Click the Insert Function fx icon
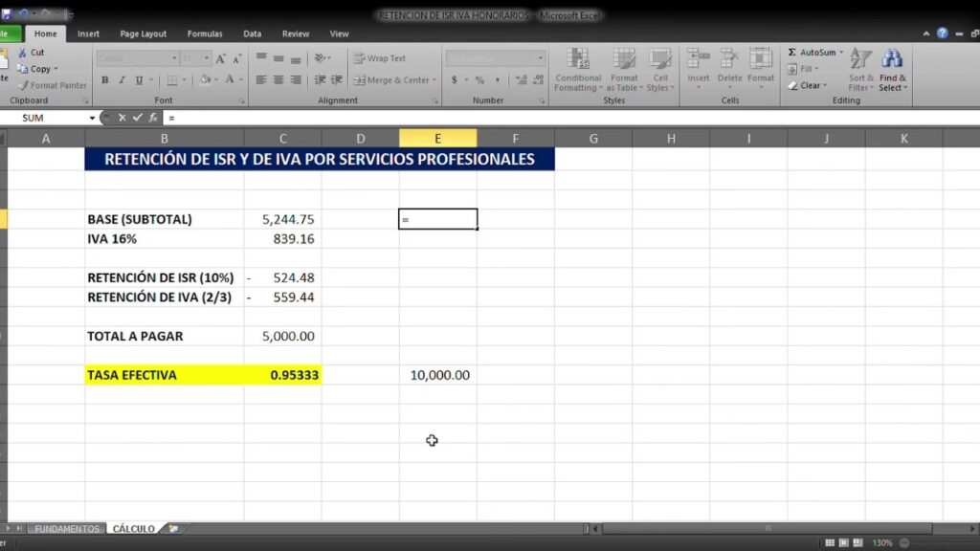The image size is (980, 551). coord(153,118)
